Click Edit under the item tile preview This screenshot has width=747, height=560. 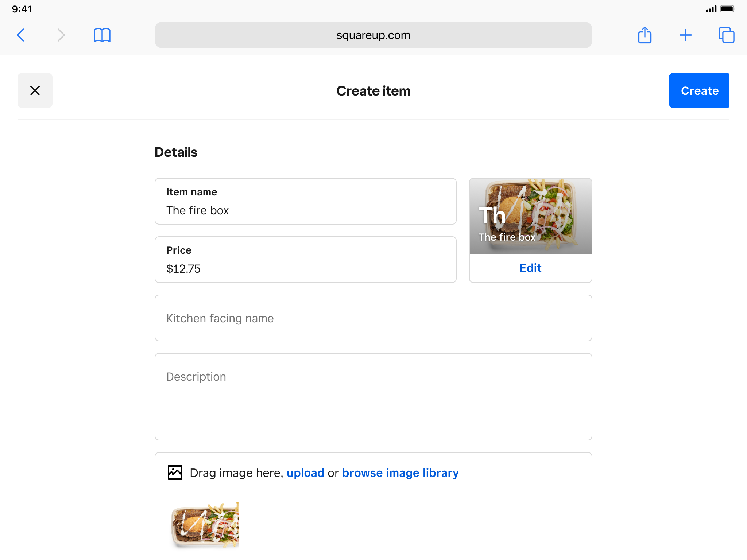[530, 268]
